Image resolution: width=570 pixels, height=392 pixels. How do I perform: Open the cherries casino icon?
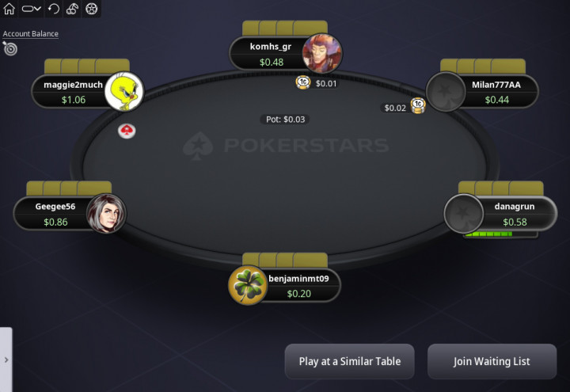[x=72, y=9]
